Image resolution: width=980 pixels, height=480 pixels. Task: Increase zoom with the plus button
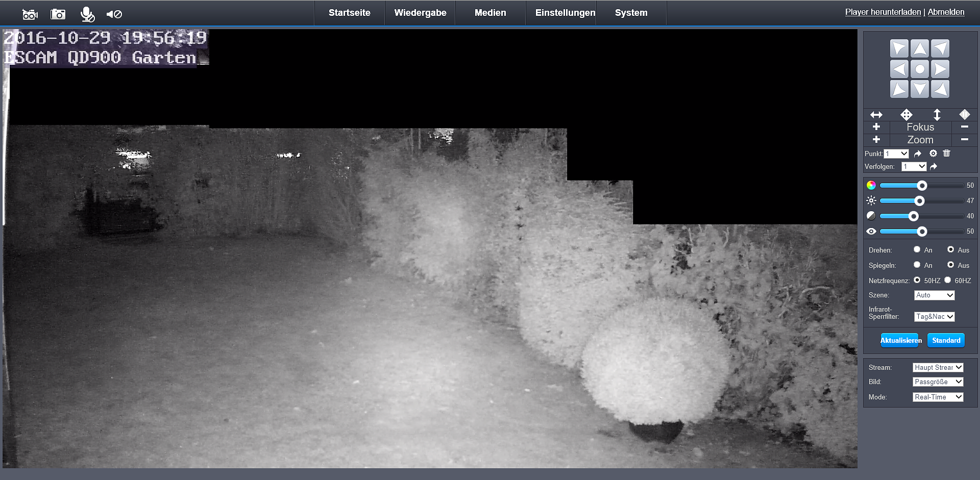tap(876, 140)
